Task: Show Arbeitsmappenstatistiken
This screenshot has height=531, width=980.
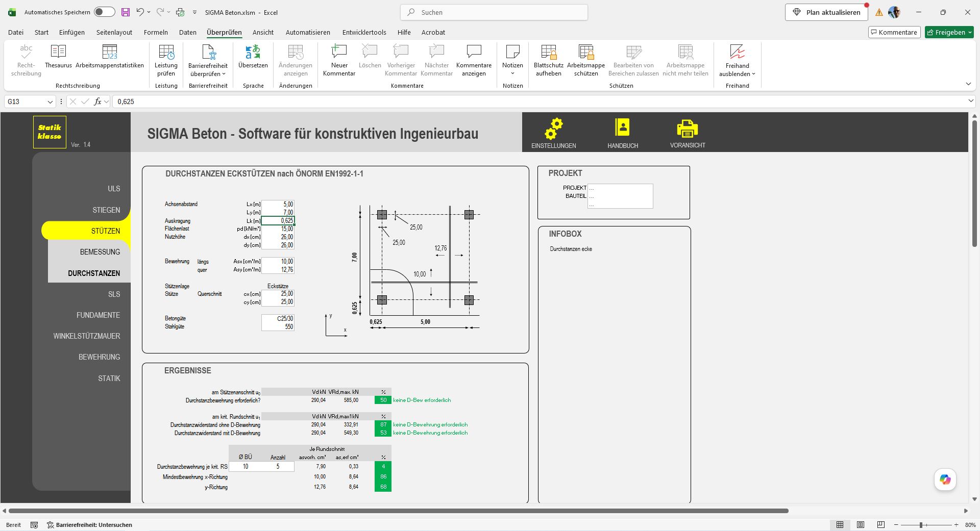Action: [110, 57]
